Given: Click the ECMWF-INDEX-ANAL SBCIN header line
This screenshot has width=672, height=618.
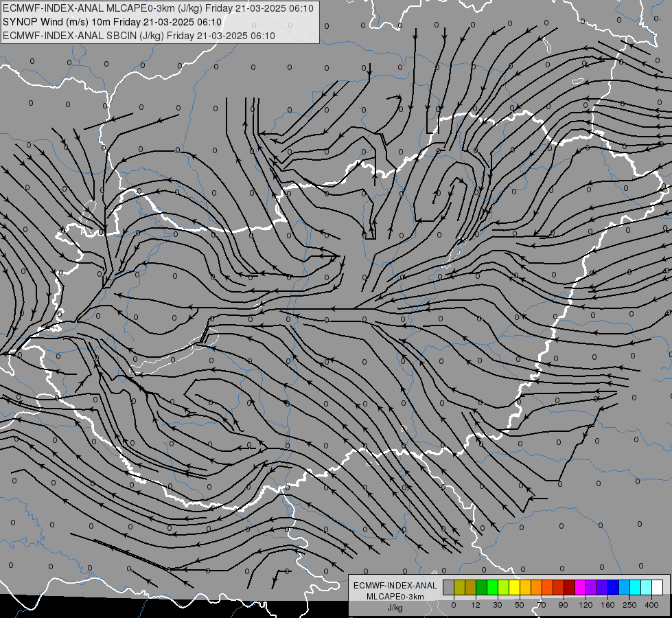Looking at the screenshot, I should [x=139, y=36].
